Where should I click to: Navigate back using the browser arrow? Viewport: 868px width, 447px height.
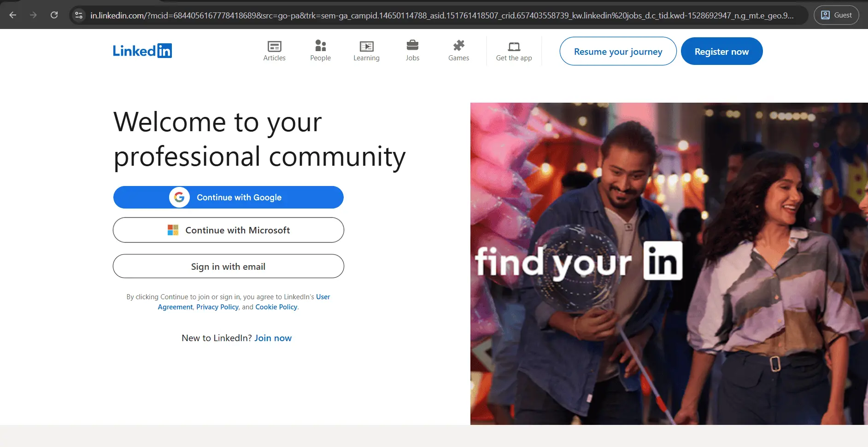click(13, 15)
